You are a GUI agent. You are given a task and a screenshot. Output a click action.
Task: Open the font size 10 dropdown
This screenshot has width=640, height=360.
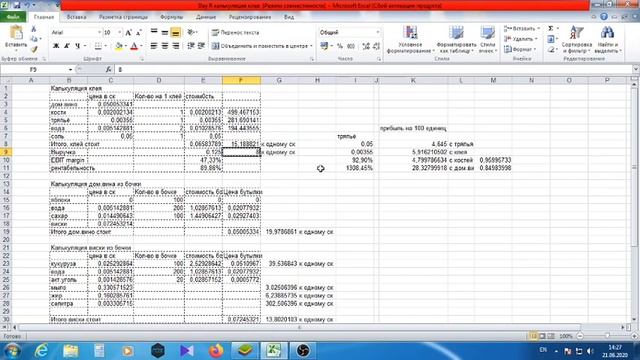pos(120,32)
